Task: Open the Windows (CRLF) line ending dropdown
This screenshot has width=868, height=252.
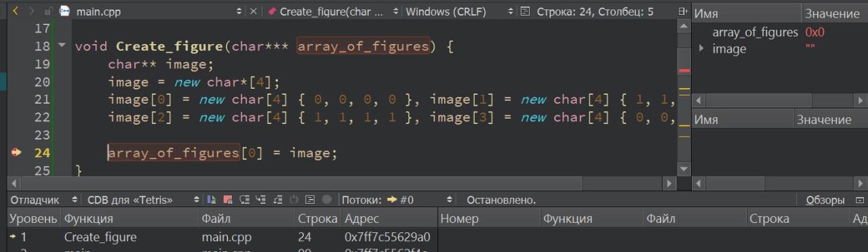Action: point(510,12)
